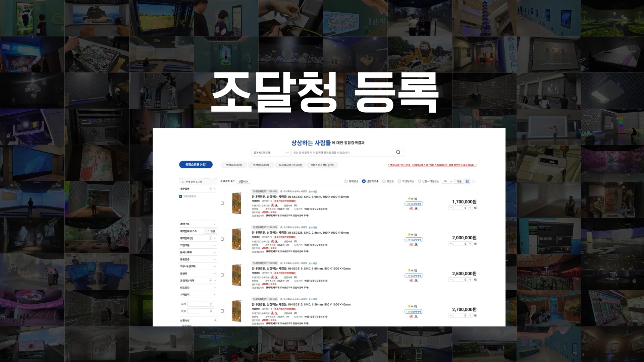Decrease quantity for the 2,500,000원 item
Viewport: 644px width, 362px height.
[451, 280]
